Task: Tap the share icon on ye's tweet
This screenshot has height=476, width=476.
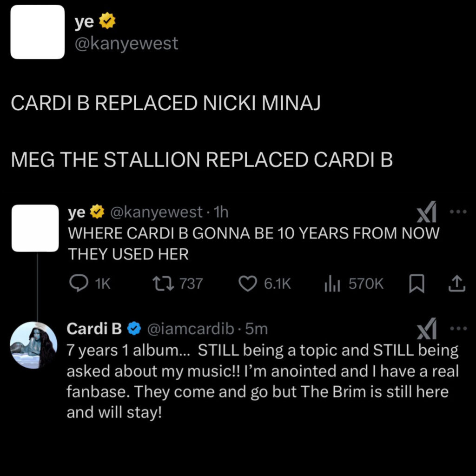Action: pos(457,284)
